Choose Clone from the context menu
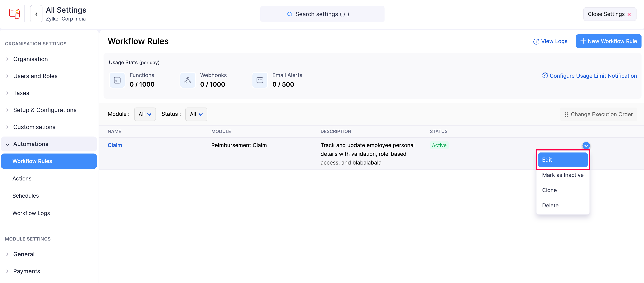Screen dimensions: 644x283 (x=563, y=190)
